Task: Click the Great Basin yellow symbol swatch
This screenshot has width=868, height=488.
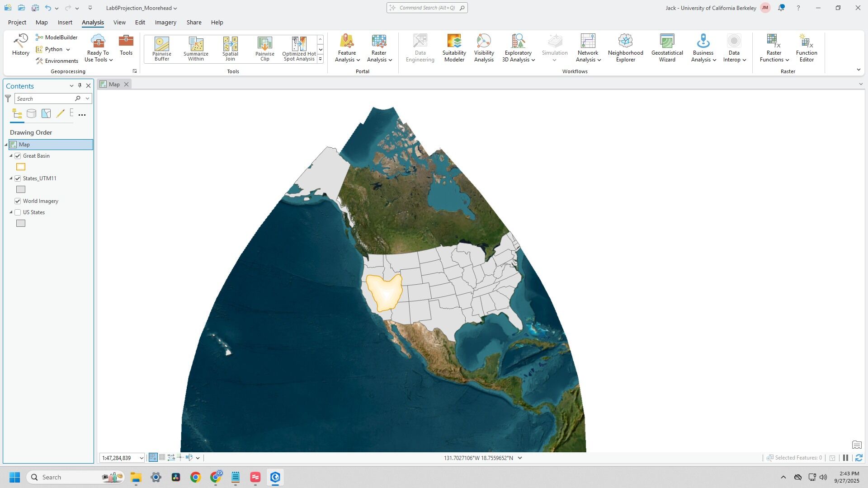Action: tap(21, 167)
